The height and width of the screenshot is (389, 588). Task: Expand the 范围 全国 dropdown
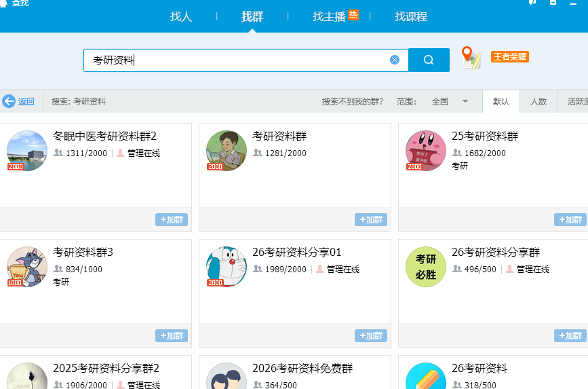(x=450, y=102)
